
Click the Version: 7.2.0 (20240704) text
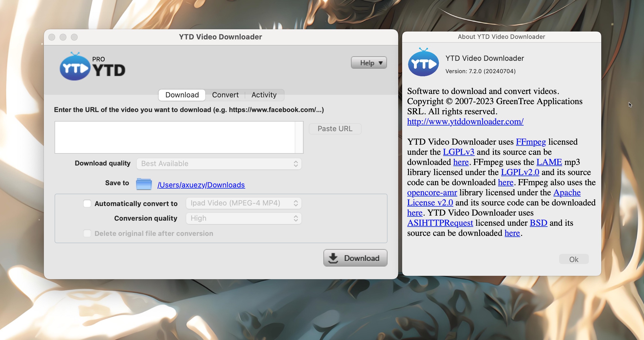click(480, 71)
